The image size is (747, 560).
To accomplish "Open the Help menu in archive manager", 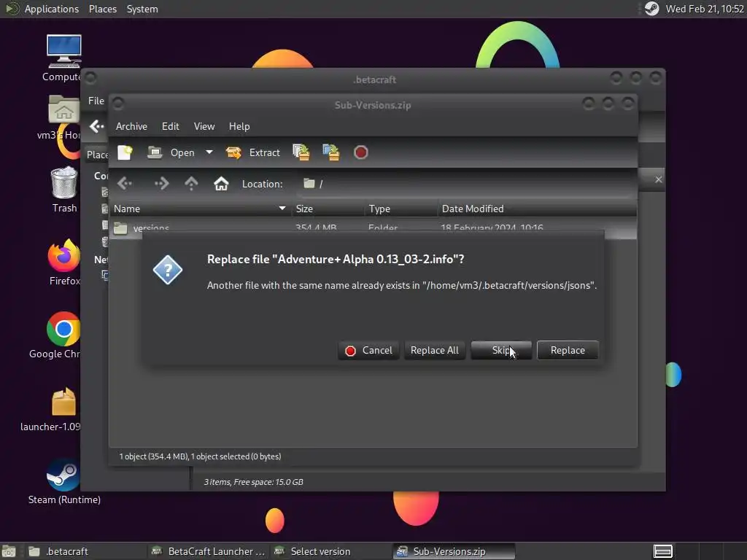I will tap(239, 126).
